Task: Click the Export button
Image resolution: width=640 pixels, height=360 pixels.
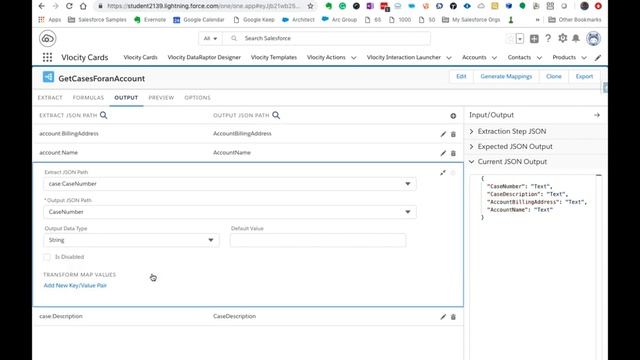Action: click(x=584, y=76)
